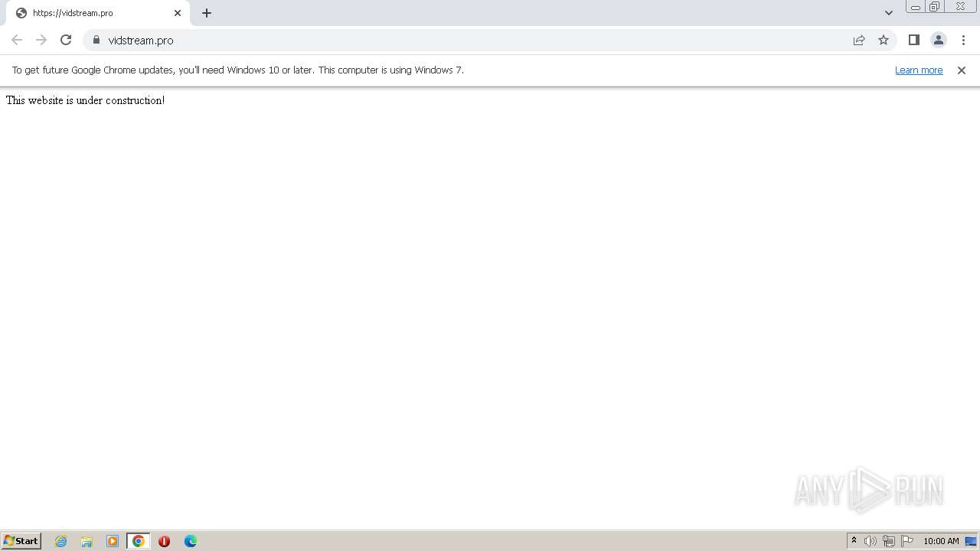980x551 pixels.
Task: Launch Internet Explorer from taskbar
Action: (61, 541)
